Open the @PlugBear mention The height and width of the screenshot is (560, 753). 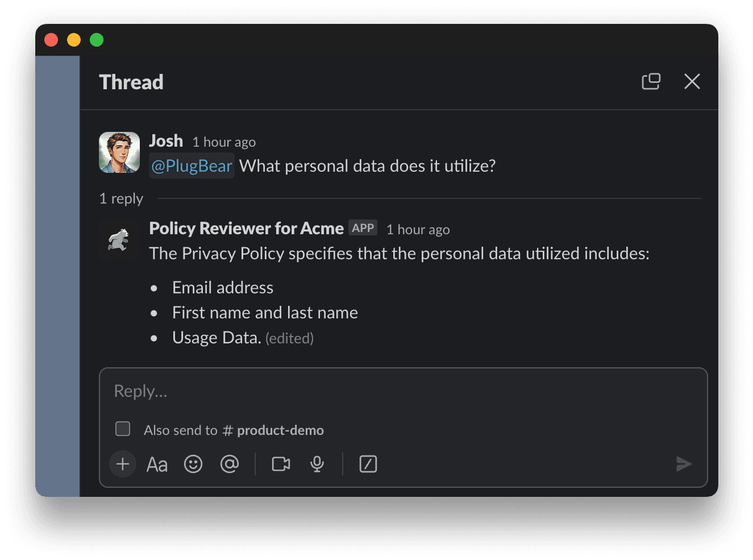(x=192, y=165)
